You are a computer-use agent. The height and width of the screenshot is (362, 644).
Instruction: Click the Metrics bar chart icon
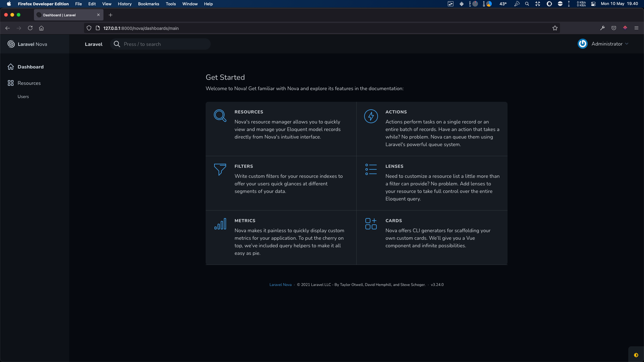[220, 224]
